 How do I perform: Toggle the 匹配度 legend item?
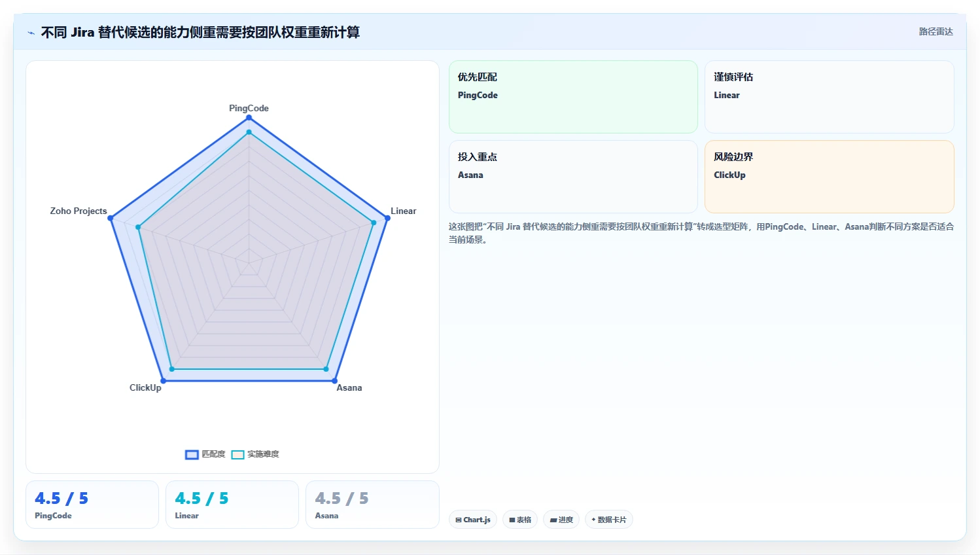point(205,454)
